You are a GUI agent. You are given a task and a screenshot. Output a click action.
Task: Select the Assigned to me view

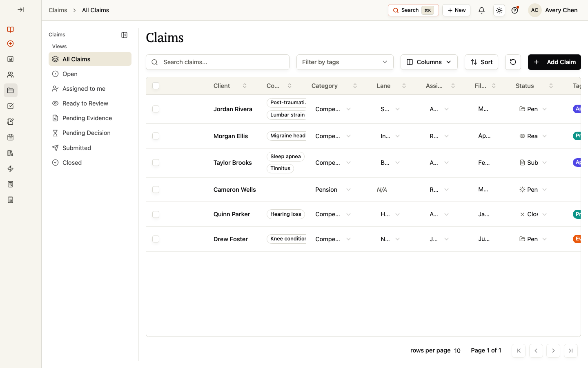coord(90,89)
